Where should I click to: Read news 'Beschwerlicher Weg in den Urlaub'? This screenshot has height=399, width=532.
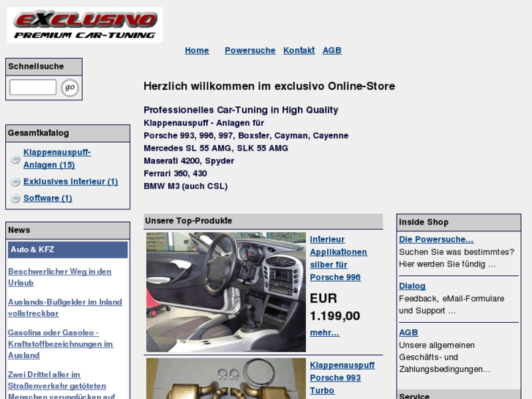point(60,277)
